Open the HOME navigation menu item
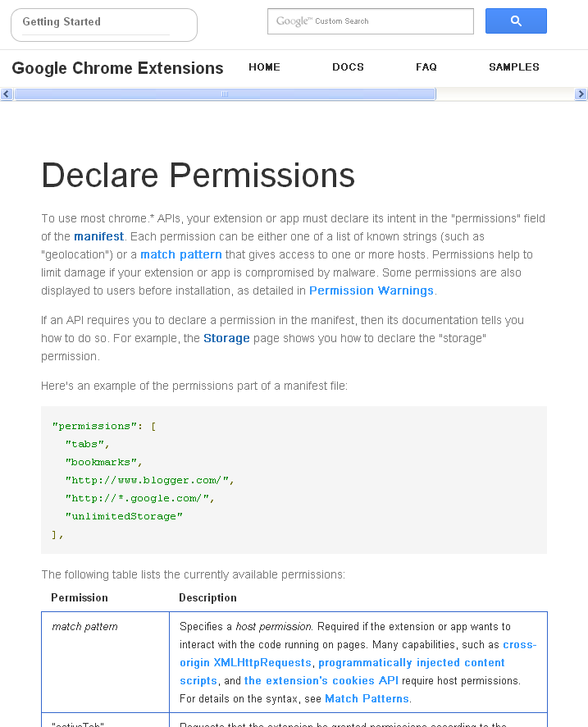588x727 pixels. [x=264, y=67]
